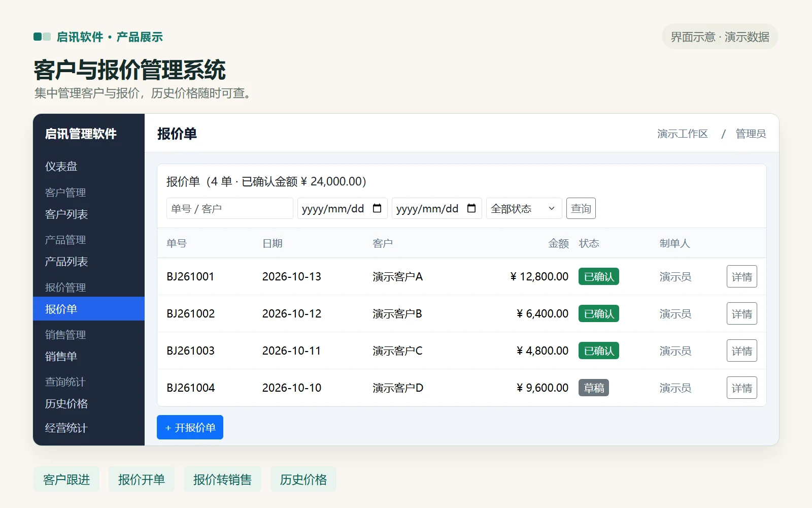The height and width of the screenshot is (508, 812).
Task: Click the 查询 search button
Action: [581, 208]
